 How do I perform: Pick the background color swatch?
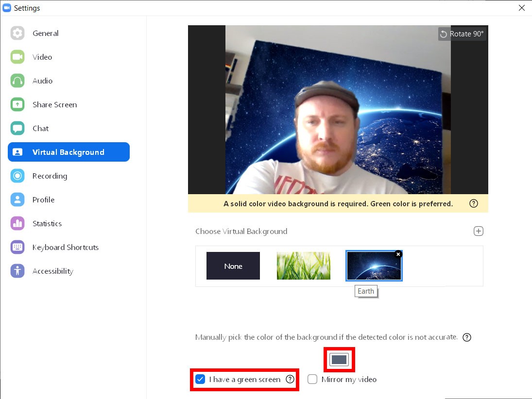coord(339,359)
